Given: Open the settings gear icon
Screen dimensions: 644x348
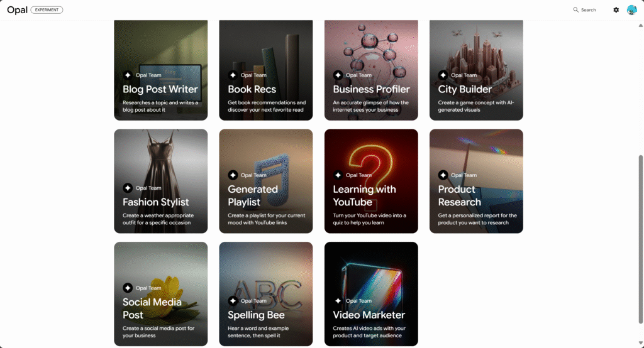Looking at the screenshot, I should point(616,10).
